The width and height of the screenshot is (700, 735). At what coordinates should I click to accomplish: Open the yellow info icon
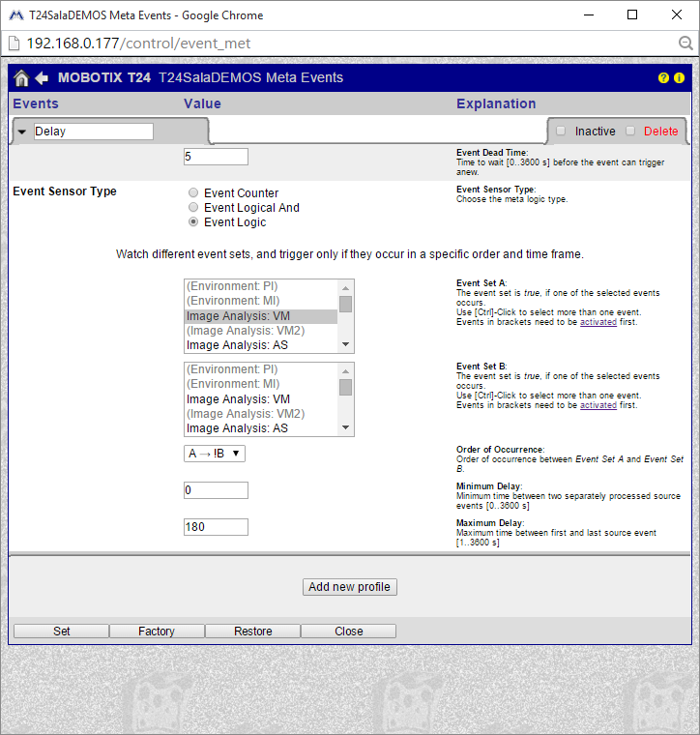coord(679,77)
